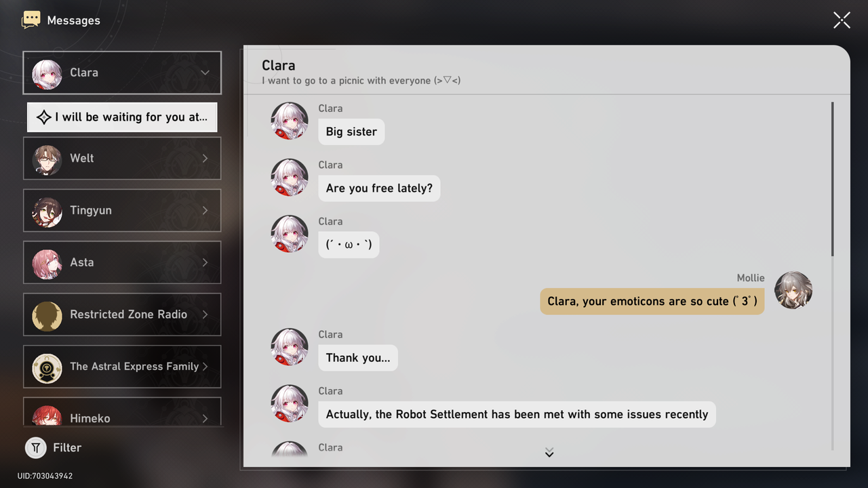868x488 pixels.
Task: Click the Messages title text
Action: point(74,20)
